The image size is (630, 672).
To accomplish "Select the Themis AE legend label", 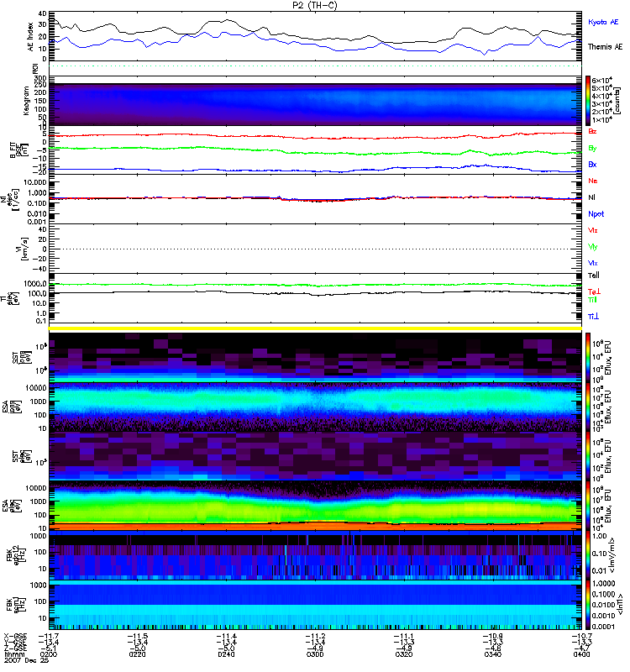I will 605,47.
